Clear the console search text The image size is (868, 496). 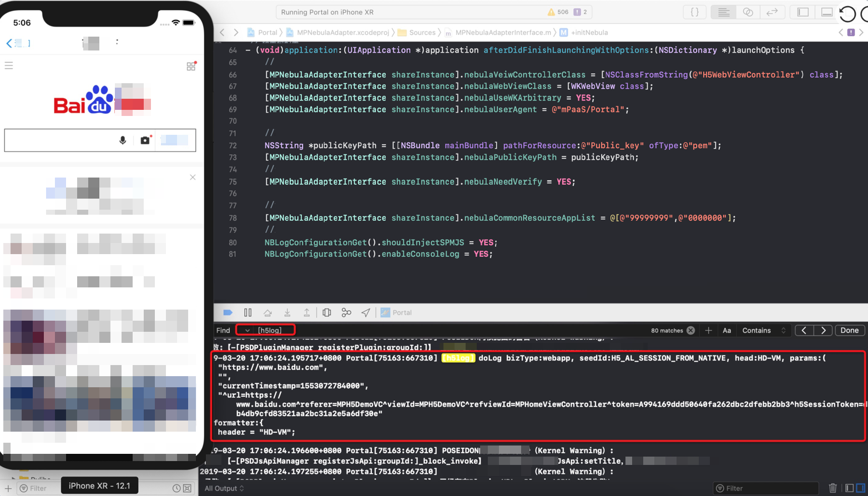[690, 330]
